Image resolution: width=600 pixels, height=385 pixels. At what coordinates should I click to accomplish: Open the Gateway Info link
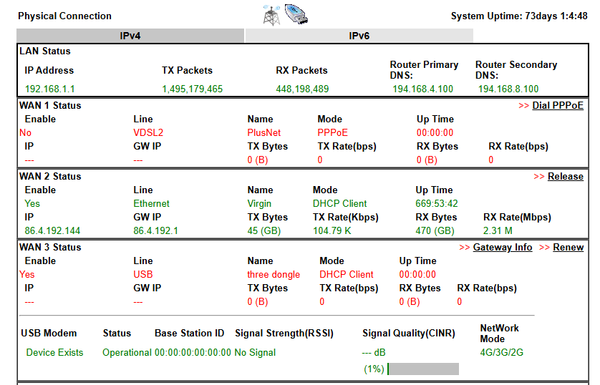pyautogui.click(x=502, y=247)
